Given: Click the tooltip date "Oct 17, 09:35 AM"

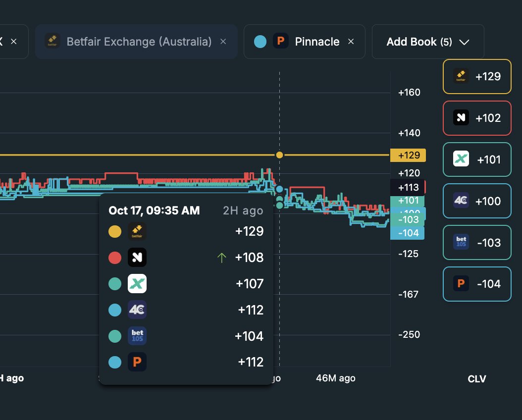Looking at the screenshot, I should click(x=154, y=210).
